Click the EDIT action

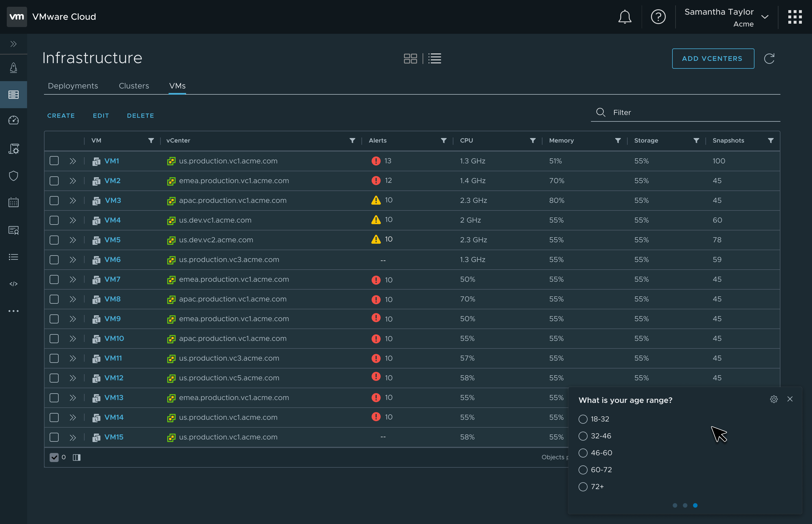coord(101,116)
